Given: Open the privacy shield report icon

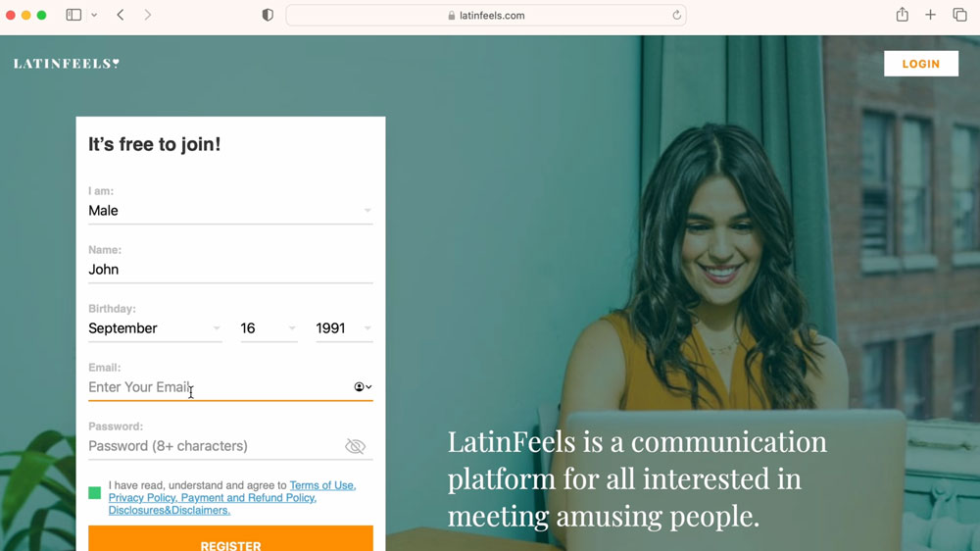Looking at the screenshot, I should [268, 15].
